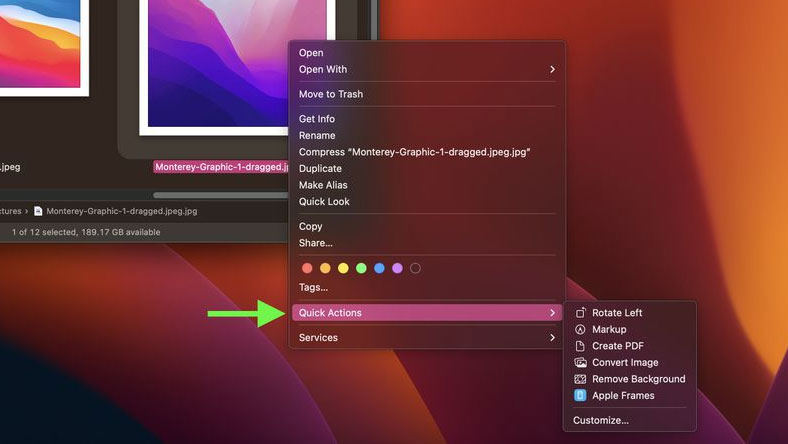Expand the Quick Actions submenu chevron
Image resolution: width=788 pixels, height=444 pixels.
[552, 313]
